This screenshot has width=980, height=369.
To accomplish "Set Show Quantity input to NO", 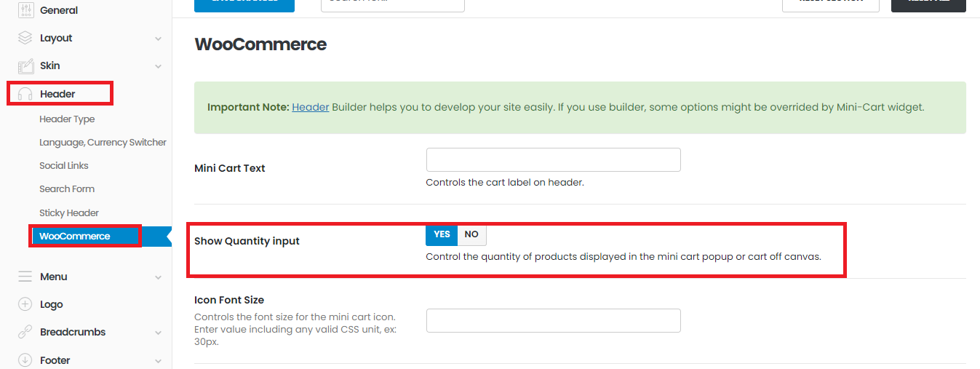I will click(471, 234).
